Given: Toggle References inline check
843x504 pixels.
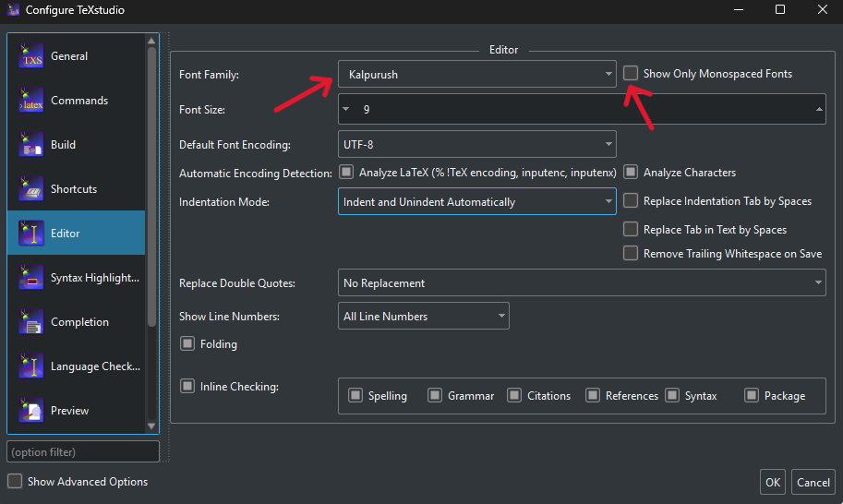Looking at the screenshot, I should pos(593,395).
